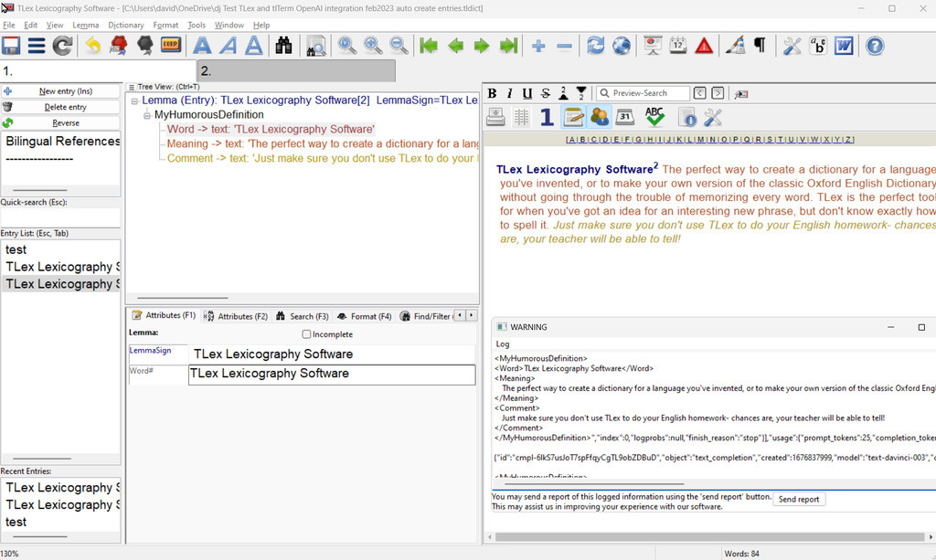
Task: Click the zoom in magnifier icon
Action: pos(373,46)
